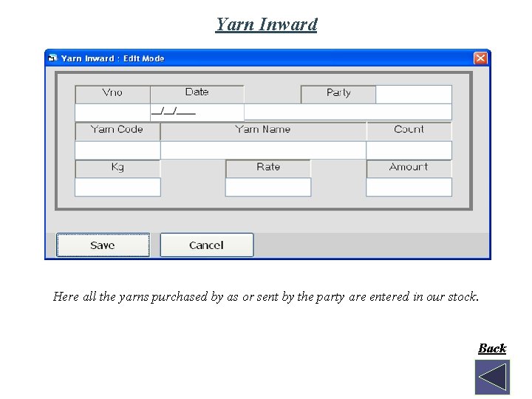
Task: Click the Save button
Action: [103, 245]
